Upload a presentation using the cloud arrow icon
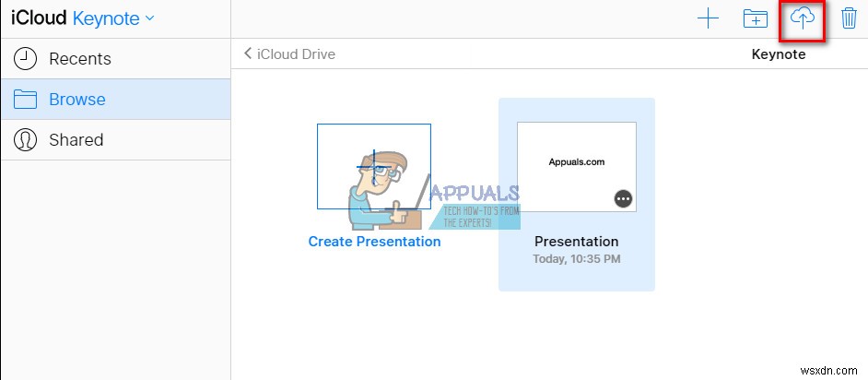 (803, 19)
